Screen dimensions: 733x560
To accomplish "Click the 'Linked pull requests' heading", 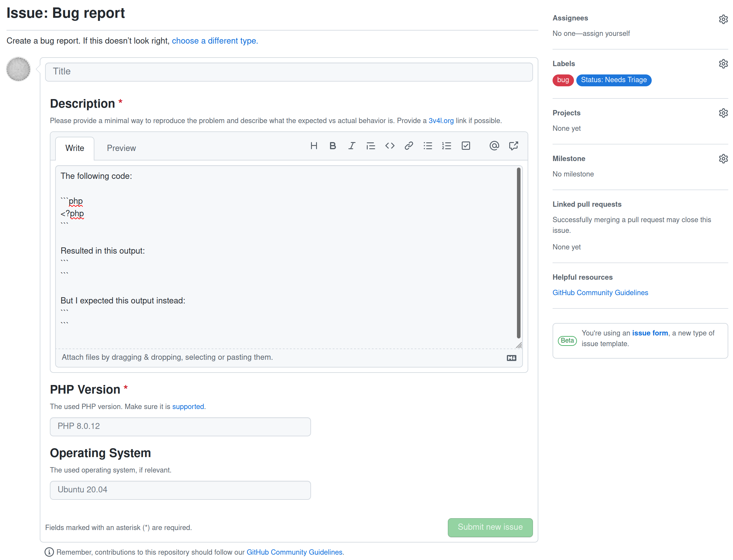I will [587, 204].
